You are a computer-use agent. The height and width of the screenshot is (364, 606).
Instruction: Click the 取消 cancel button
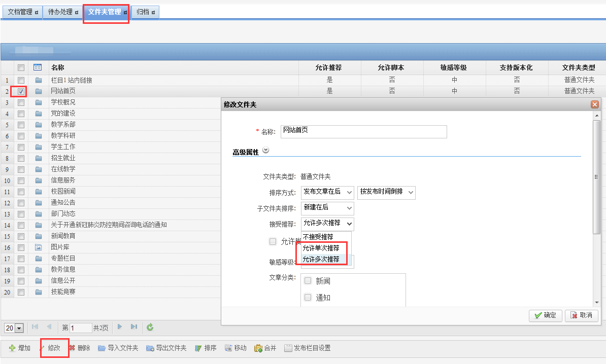(x=581, y=315)
